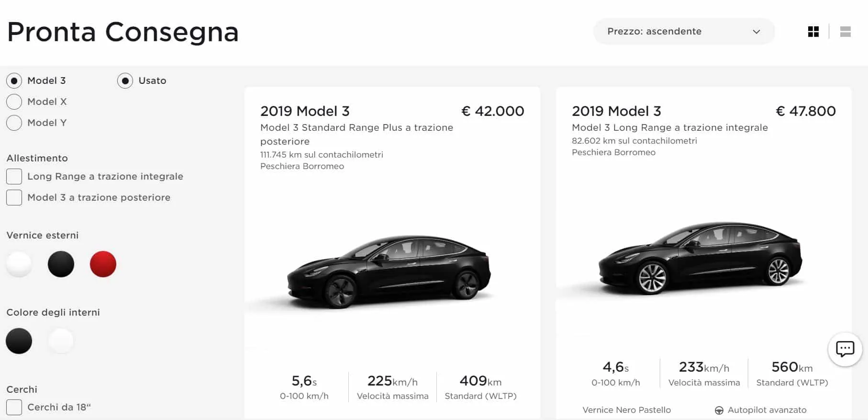Enable the Cerchi da 18" filter
Image resolution: width=868 pixels, height=420 pixels.
point(14,407)
